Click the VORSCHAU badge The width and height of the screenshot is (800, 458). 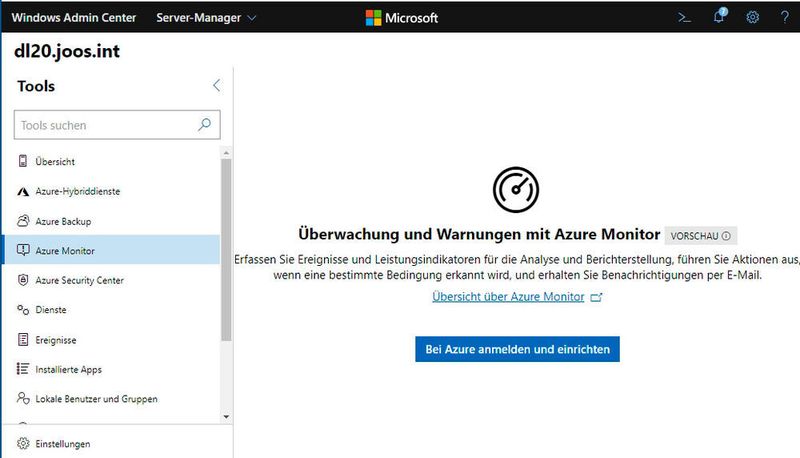coord(701,236)
